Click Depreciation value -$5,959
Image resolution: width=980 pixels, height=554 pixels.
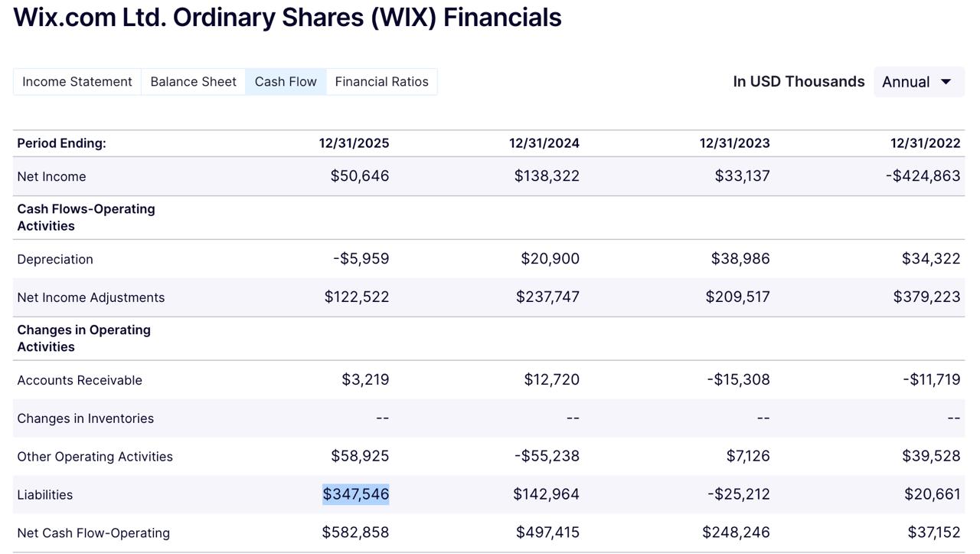click(x=361, y=259)
